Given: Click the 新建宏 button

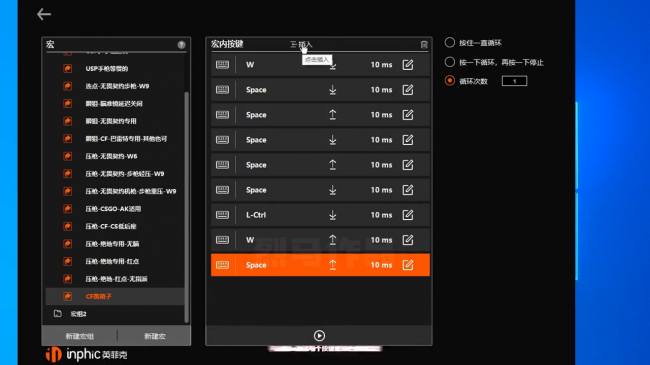Looking at the screenshot, I should (x=155, y=336).
